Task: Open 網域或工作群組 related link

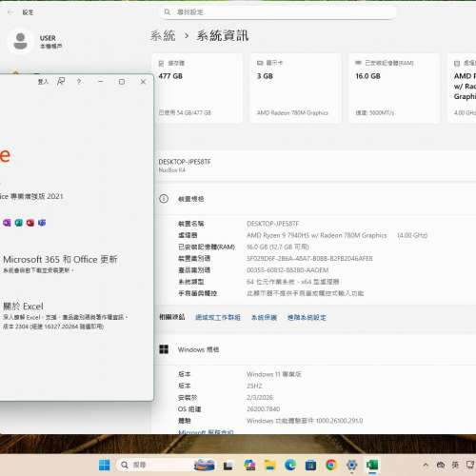Action: [x=218, y=317]
